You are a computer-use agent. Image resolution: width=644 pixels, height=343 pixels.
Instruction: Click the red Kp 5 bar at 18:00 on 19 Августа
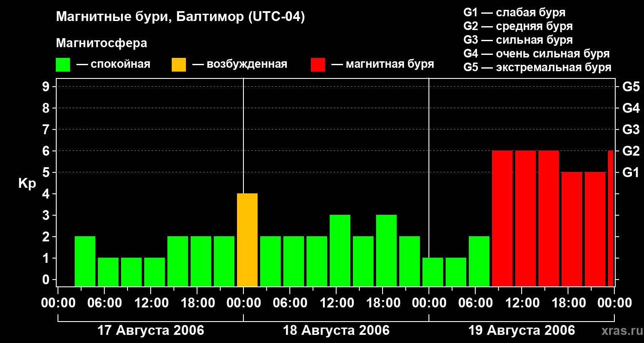(572, 229)
